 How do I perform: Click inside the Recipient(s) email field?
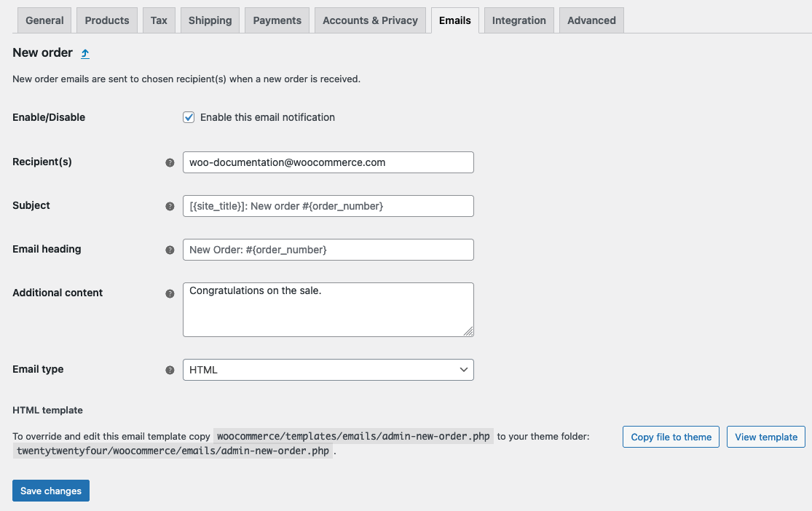[x=328, y=162]
